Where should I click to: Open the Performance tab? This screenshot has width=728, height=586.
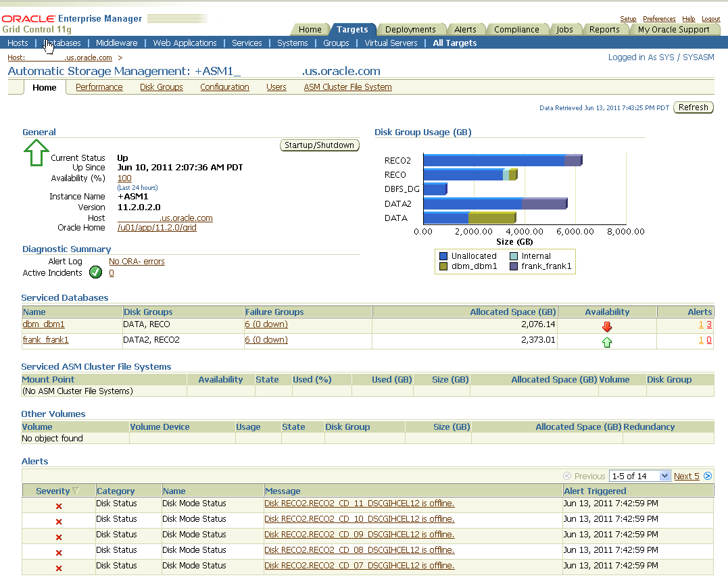click(99, 87)
